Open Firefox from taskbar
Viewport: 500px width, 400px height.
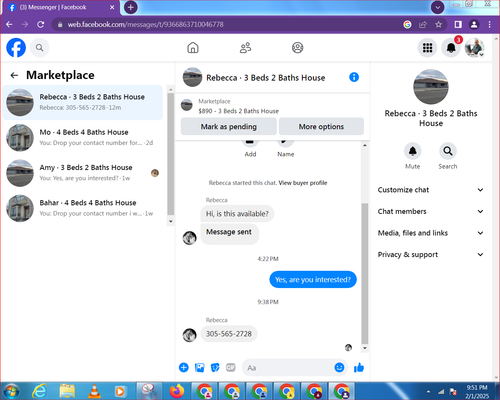(x=177, y=391)
